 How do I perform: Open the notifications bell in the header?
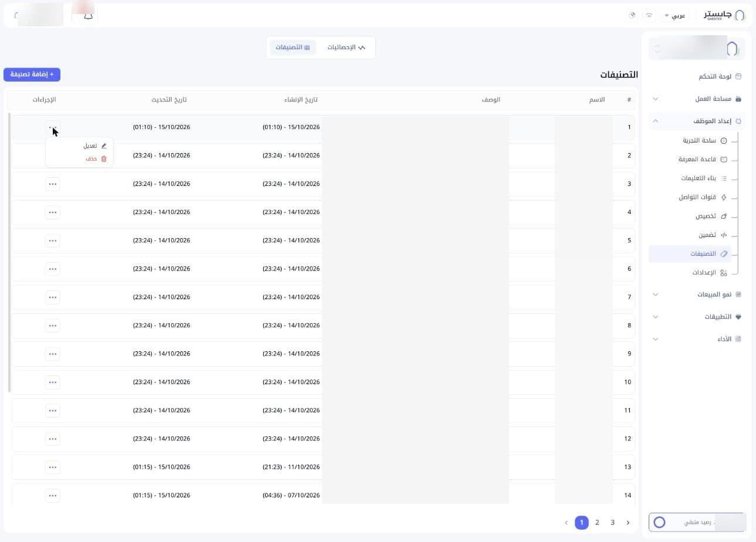pyautogui.click(x=88, y=15)
